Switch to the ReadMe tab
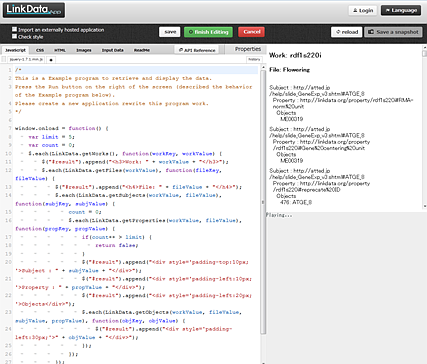Image resolution: width=427 pixels, height=364 pixels. tap(142, 50)
